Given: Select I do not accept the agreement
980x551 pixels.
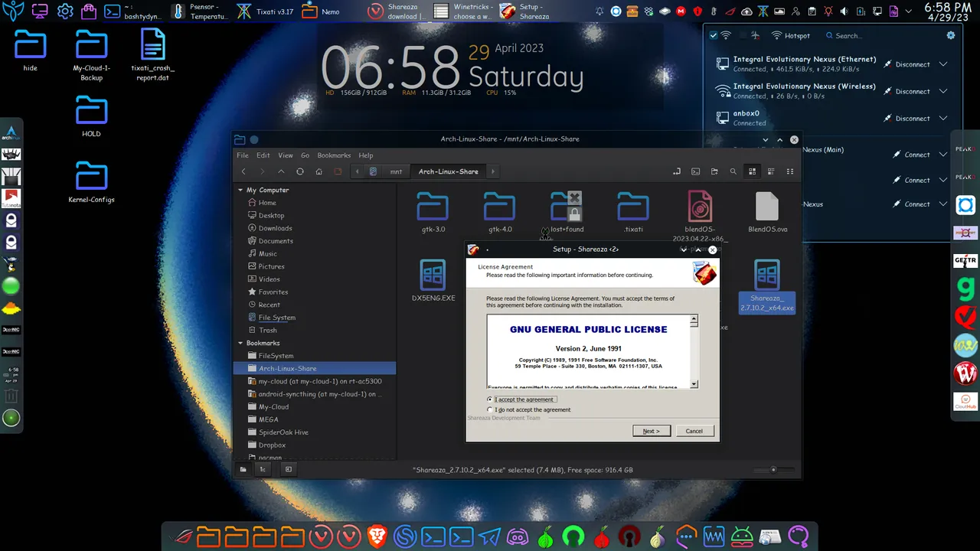Looking at the screenshot, I should click(x=528, y=409).
